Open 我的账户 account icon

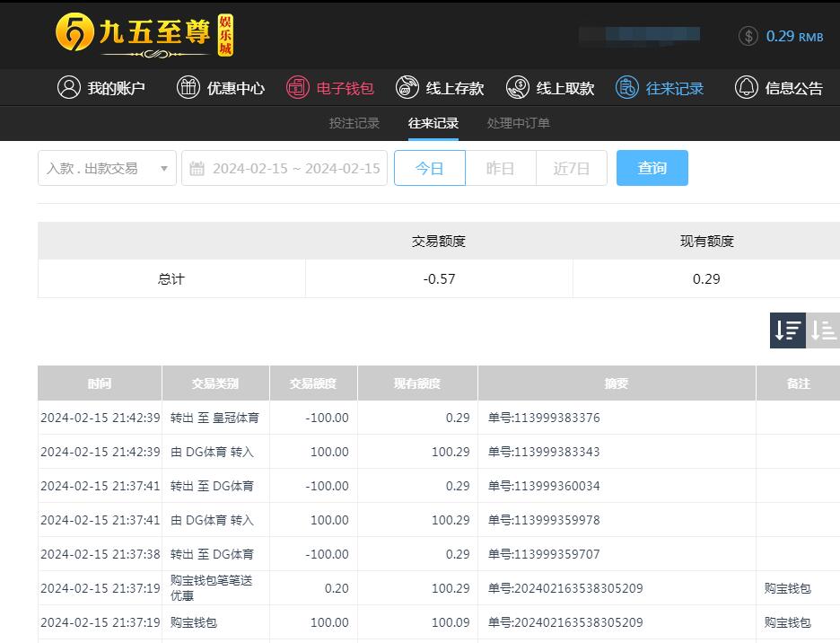[x=69, y=87]
